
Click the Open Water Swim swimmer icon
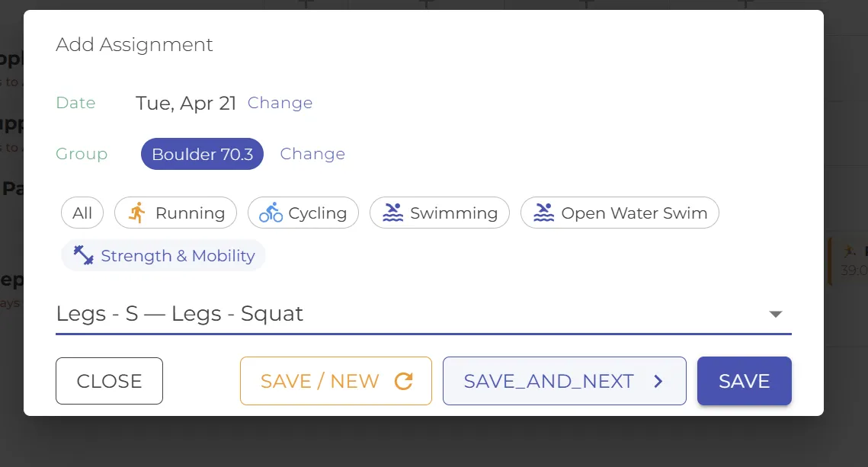(543, 213)
